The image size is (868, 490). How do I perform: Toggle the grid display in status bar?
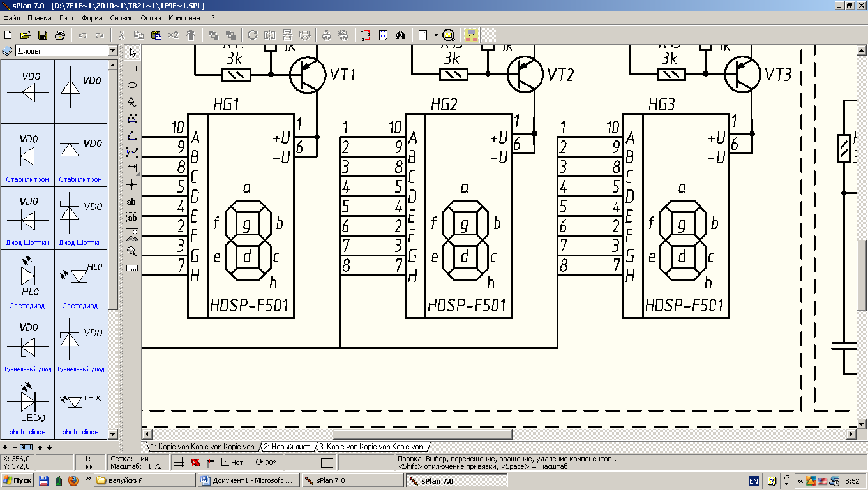pos(179,463)
